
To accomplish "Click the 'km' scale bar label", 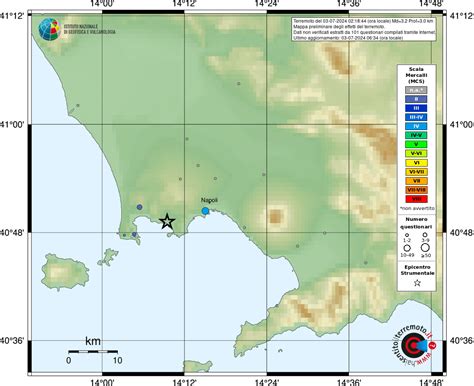I will click(x=93, y=341).
